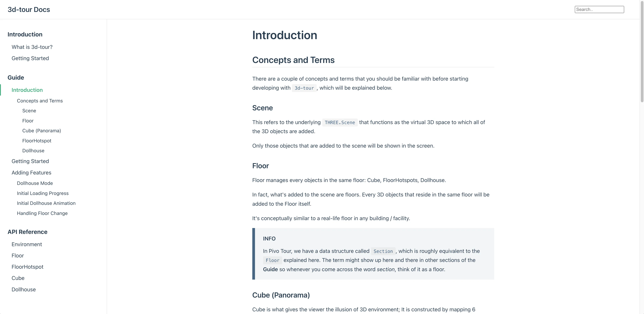This screenshot has width=644, height=314.
Task: Open FloorHotspot API reference page
Action: [28, 267]
